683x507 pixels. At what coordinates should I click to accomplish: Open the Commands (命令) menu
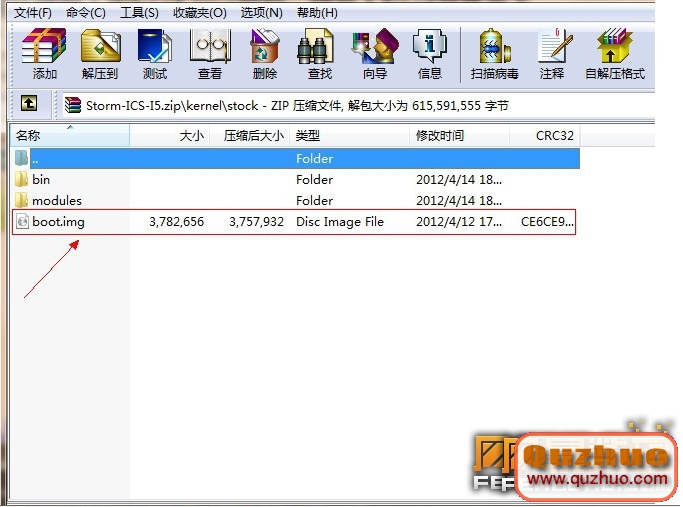pos(85,13)
